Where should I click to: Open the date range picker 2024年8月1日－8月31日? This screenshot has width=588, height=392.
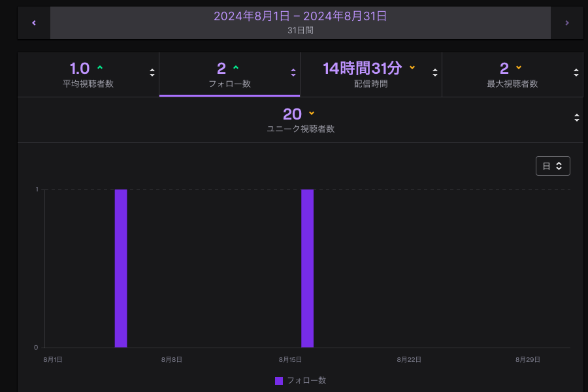[301, 23]
